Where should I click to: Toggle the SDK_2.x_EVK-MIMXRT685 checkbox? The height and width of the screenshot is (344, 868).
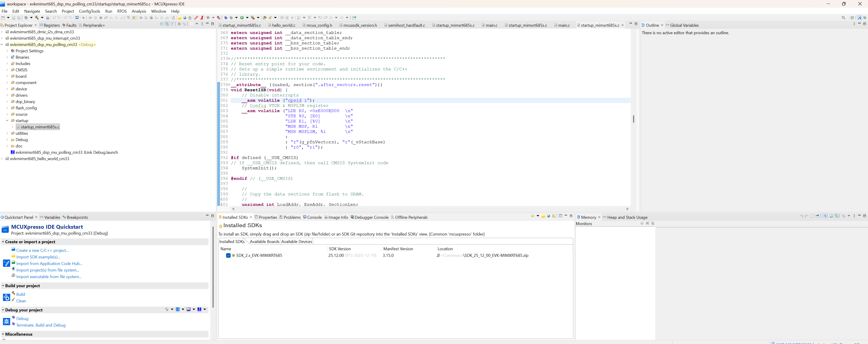[228, 256]
